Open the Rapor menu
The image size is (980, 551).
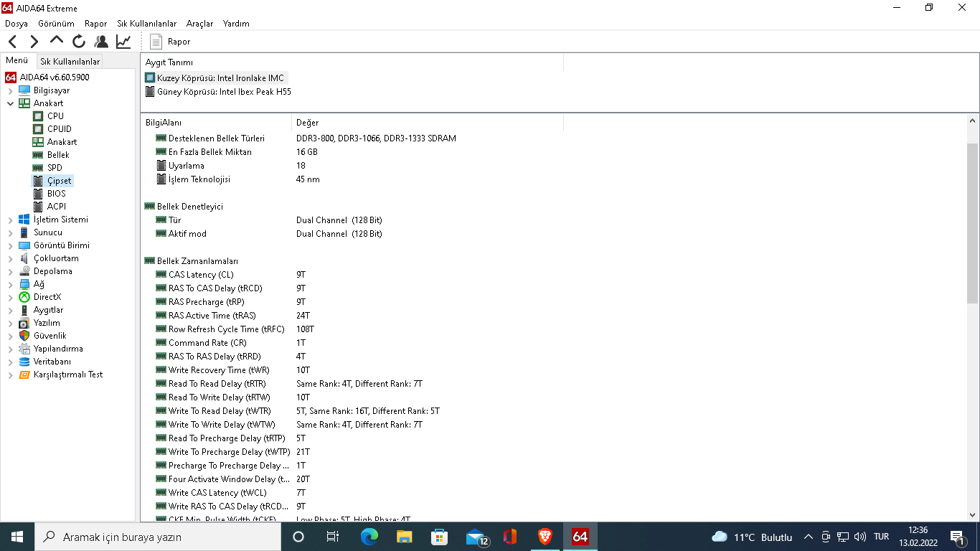(95, 24)
